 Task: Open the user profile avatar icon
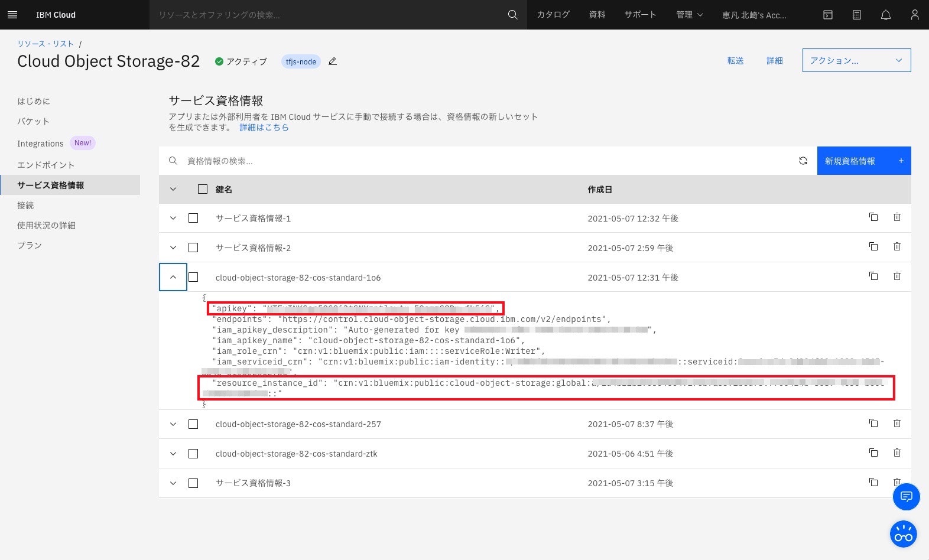coord(915,15)
